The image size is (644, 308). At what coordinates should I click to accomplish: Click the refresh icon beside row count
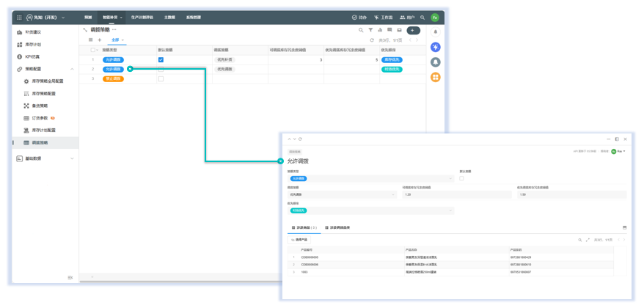click(x=372, y=40)
